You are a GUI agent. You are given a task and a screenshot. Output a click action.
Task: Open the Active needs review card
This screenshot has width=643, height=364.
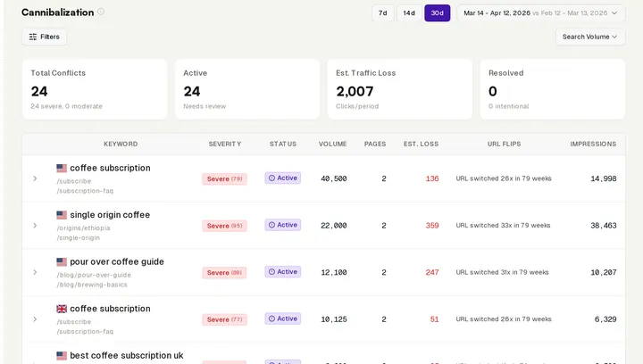[x=247, y=89]
